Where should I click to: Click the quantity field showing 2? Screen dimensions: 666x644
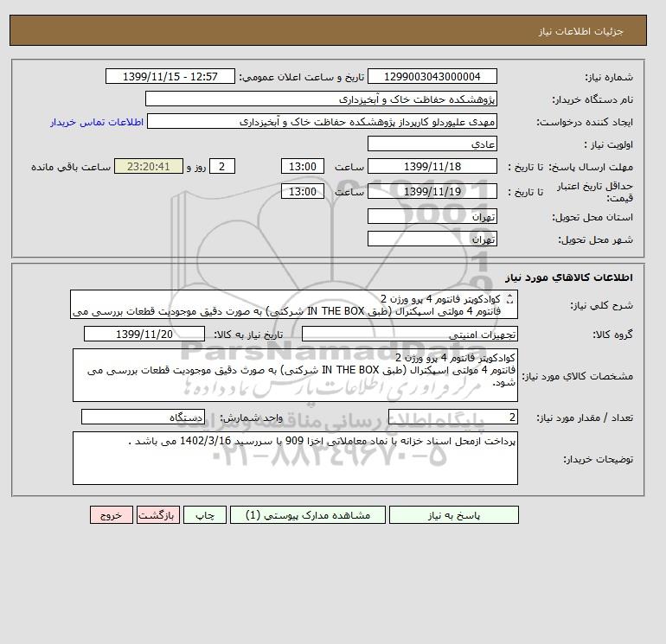(452, 417)
